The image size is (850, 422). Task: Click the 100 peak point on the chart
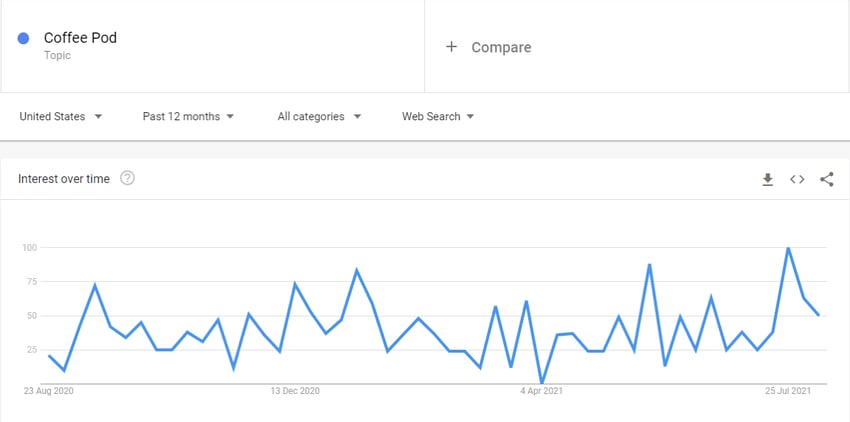tap(788, 247)
